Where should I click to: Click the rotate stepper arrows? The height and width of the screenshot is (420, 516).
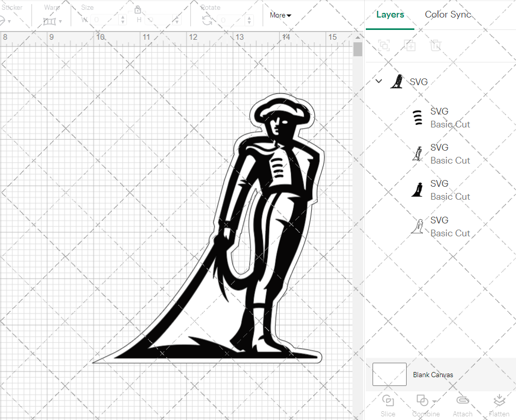[x=249, y=20]
